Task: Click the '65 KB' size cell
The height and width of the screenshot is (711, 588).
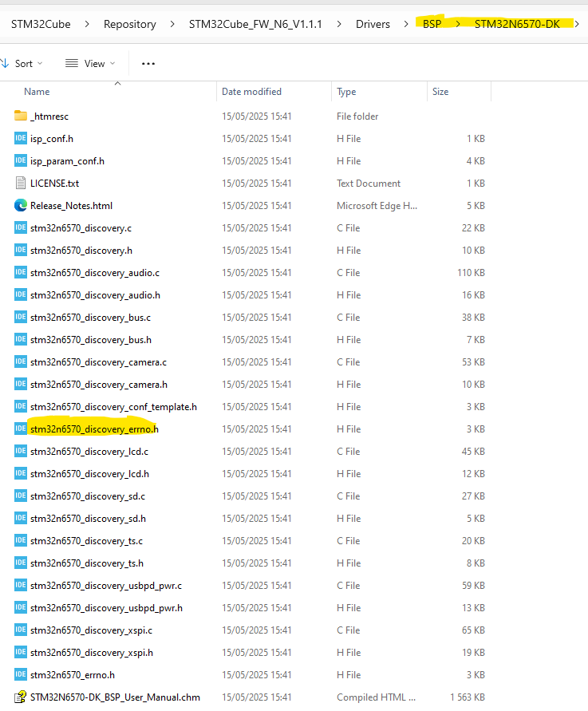Action: point(473,630)
